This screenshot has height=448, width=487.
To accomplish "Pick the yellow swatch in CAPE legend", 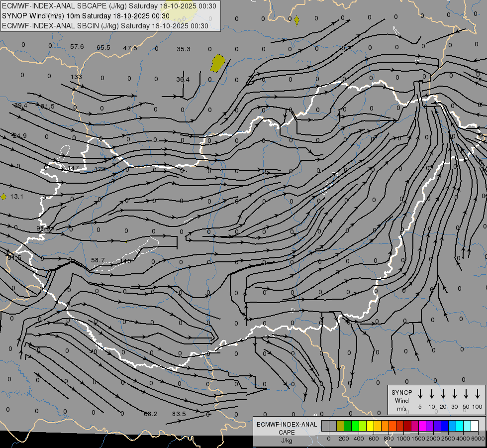I will coord(371,426).
